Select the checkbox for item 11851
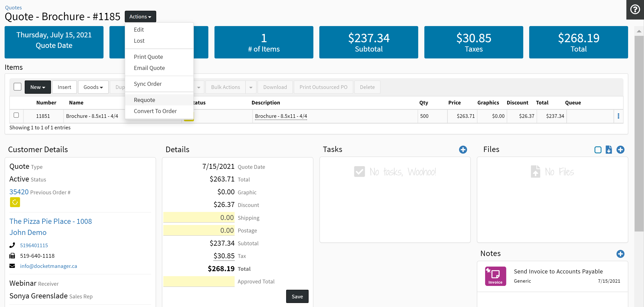 tap(16, 115)
